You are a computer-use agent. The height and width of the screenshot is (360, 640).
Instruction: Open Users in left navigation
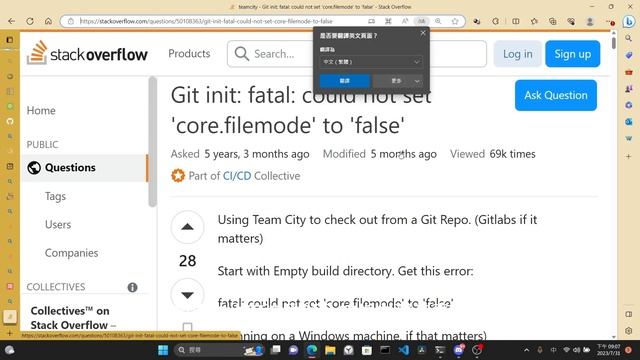(58, 224)
